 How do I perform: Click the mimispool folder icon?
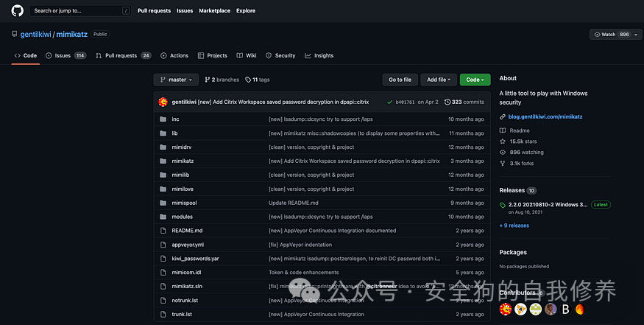[163, 203]
